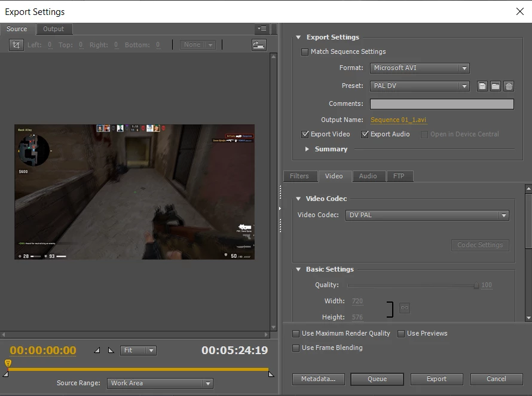Open the FTP tab
Image resolution: width=532 pixels, height=396 pixels.
tap(399, 176)
